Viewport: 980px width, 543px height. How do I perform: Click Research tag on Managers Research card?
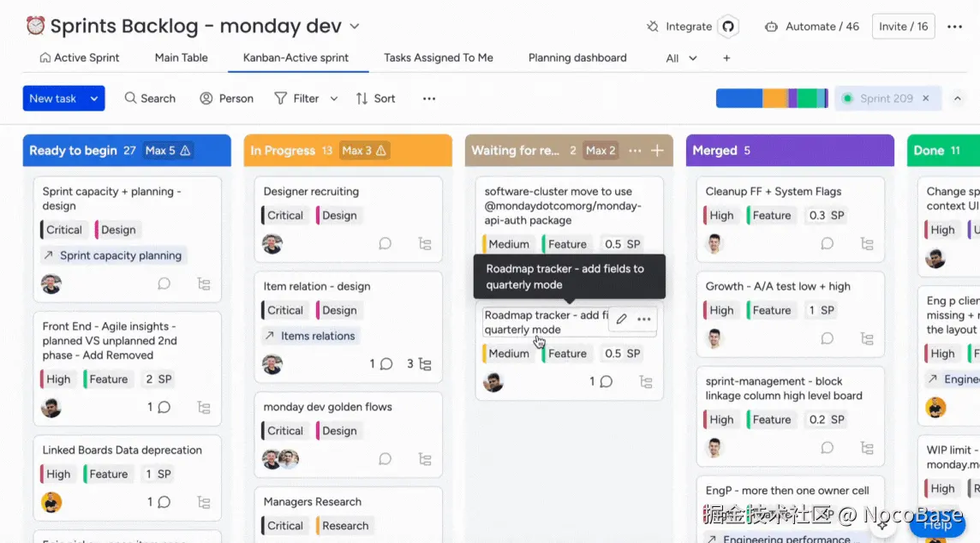click(344, 526)
